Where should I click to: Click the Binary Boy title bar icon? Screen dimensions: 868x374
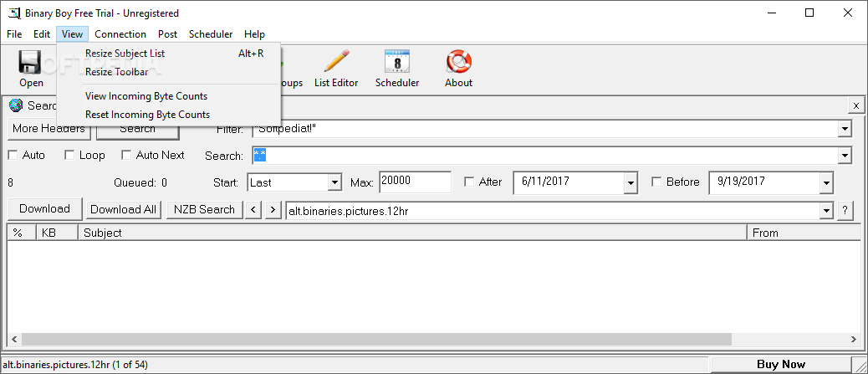coord(14,13)
